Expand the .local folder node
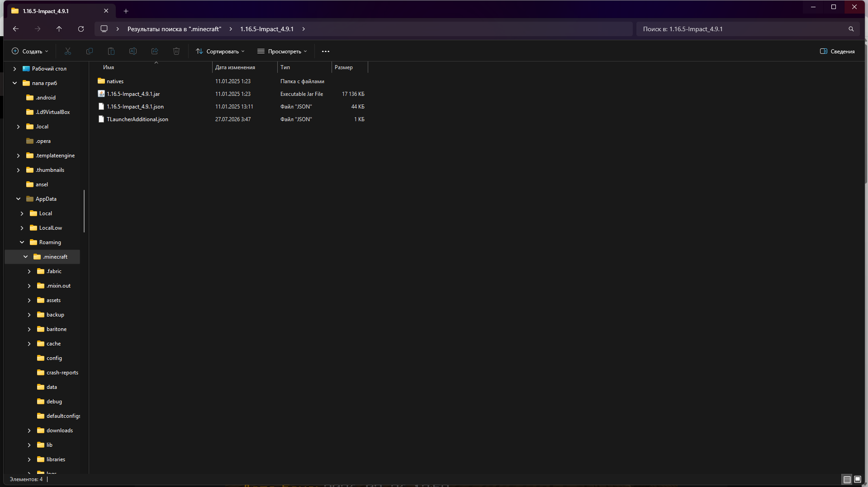Image resolution: width=868 pixels, height=487 pixels. pyautogui.click(x=18, y=127)
